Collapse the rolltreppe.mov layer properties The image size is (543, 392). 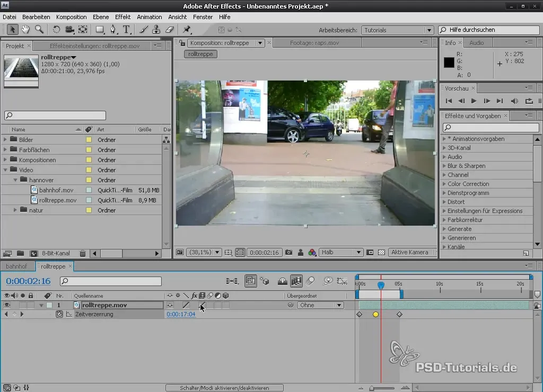pyautogui.click(x=41, y=305)
